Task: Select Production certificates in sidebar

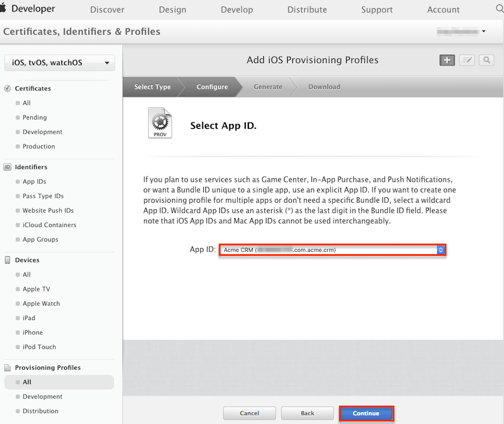Action: (x=39, y=146)
